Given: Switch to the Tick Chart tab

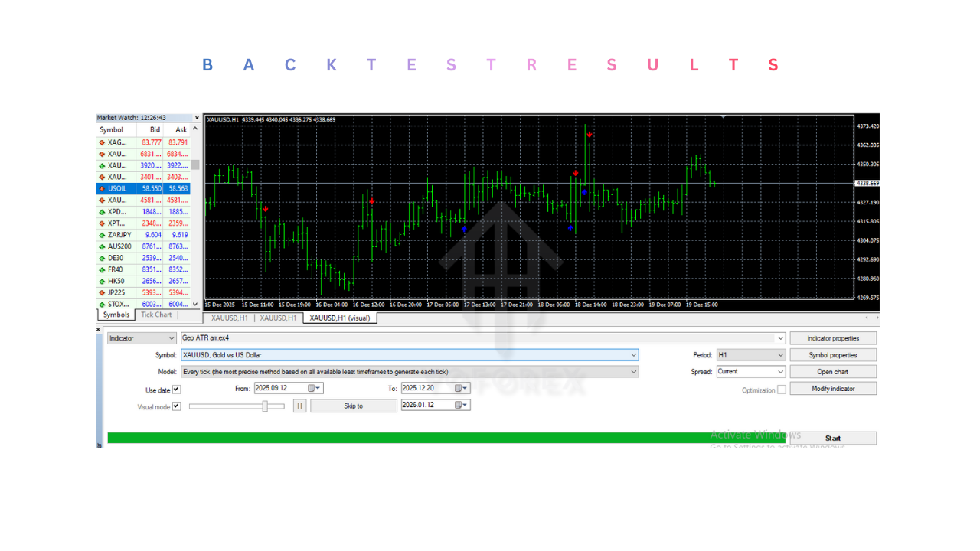Looking at the screenshot, I should coord(155,315).
